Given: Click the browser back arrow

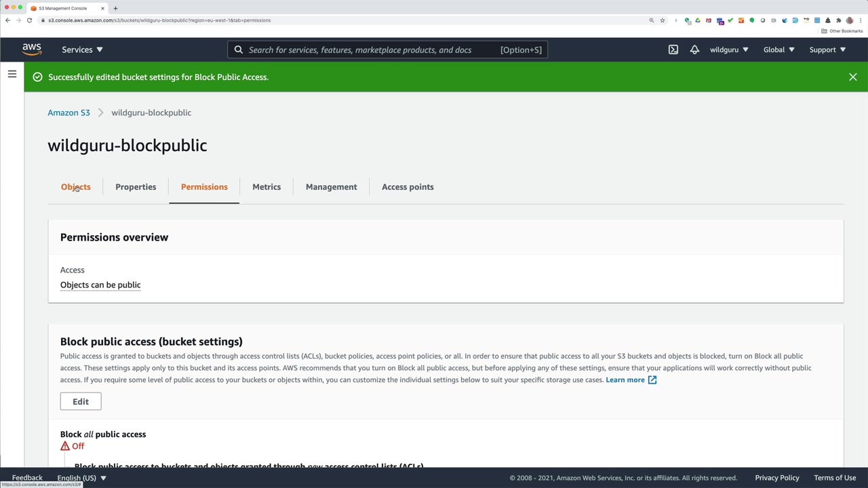Looking at the screenshot, I should pyautogui.click(x=8, y=20).
